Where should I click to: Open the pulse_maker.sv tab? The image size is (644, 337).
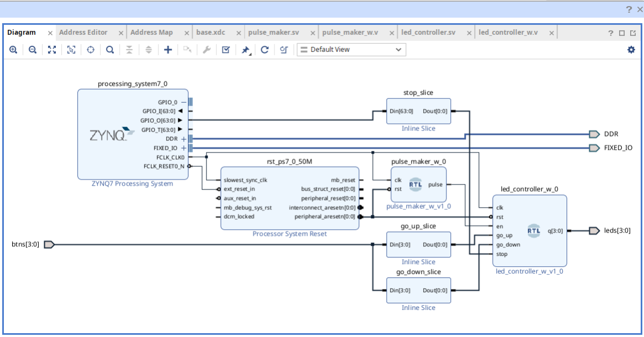pyautogui.click(x=274, y=33)
